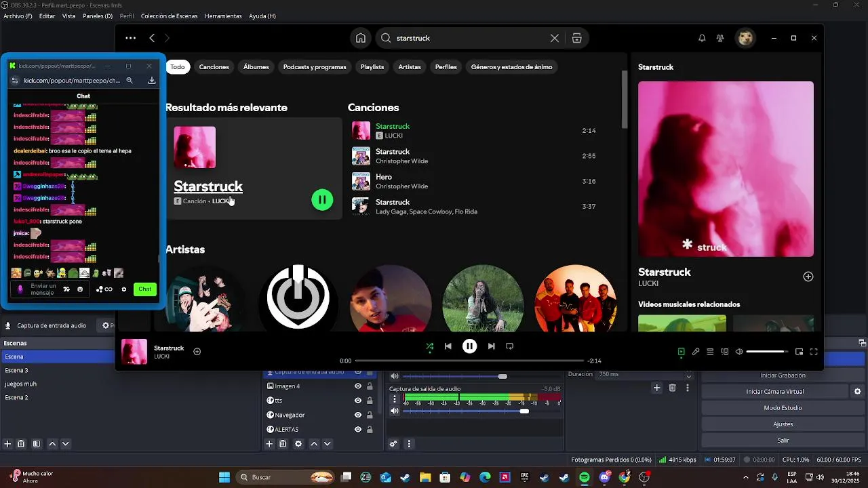Toggle lock on Navegador source
Screen dimensions: 868x488
tap(370, 415)
